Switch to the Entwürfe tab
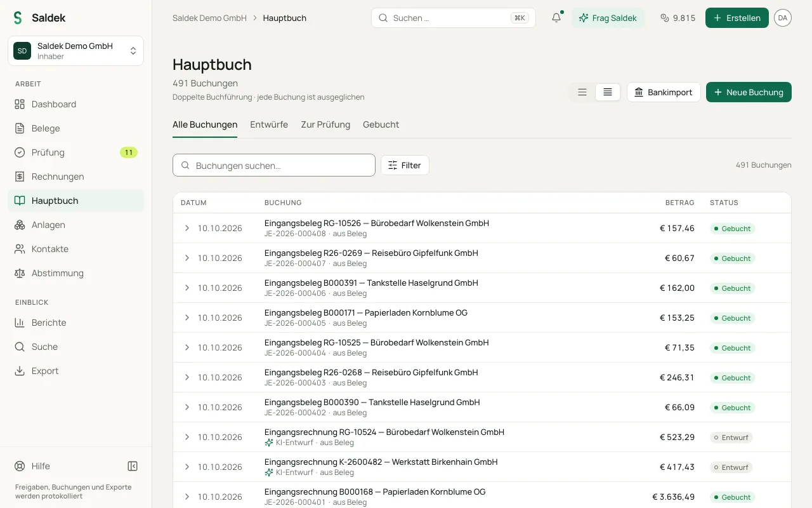The height and width of the screenshot is (508, 812). coord(269,124)
